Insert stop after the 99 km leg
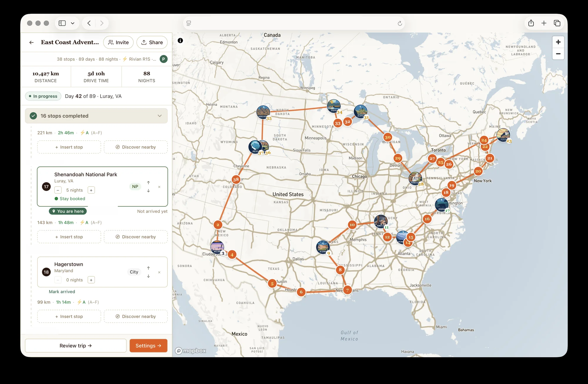The width and height of the screenshot is (588, 384). pyautogui.click(x=69, y=316)
